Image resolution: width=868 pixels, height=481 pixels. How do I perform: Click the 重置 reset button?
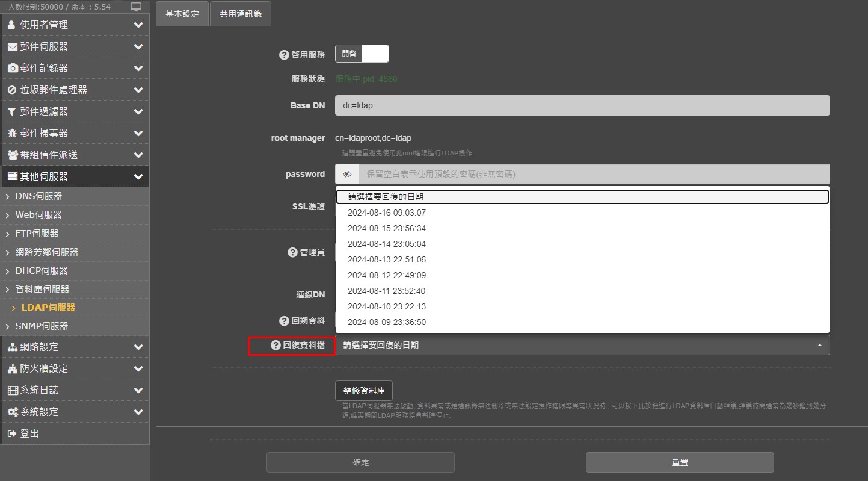pyautogui.click(x=680, y=462)
